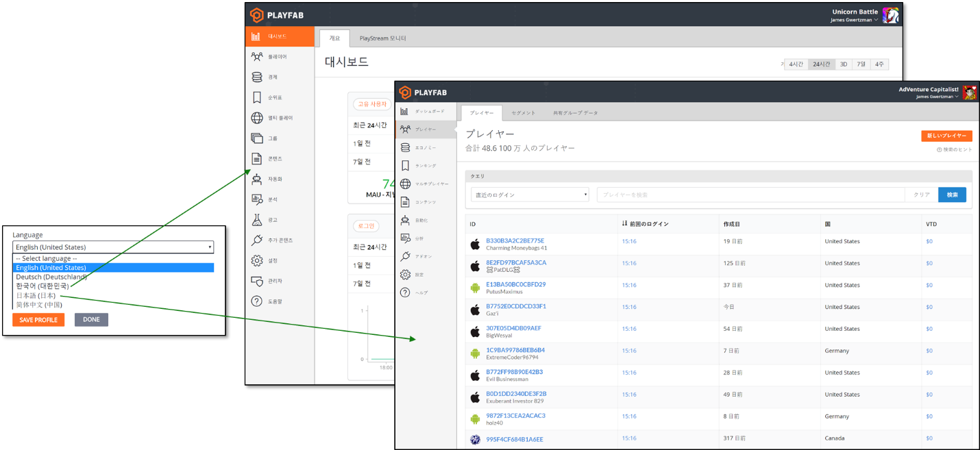Expand account menu under Unicorn Battle
This screenshot has height=450, width=980.
point(855,20)
